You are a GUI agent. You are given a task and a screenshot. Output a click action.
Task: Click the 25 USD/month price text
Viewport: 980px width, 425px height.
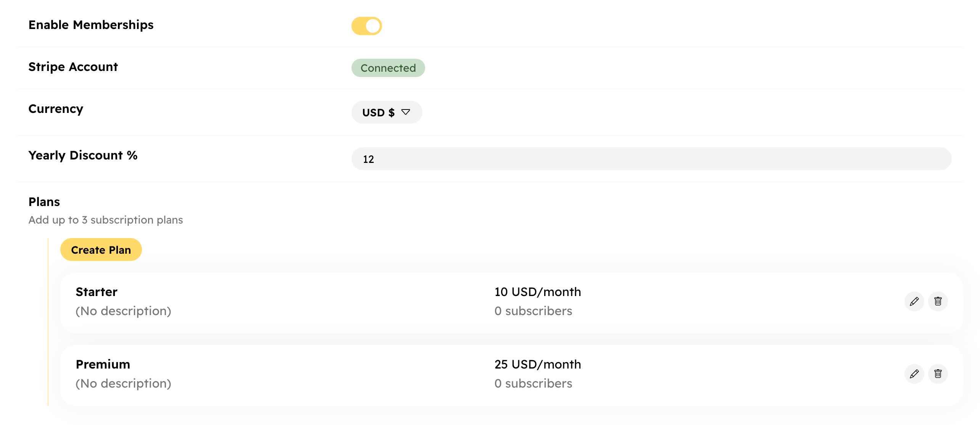click(537, 364)
